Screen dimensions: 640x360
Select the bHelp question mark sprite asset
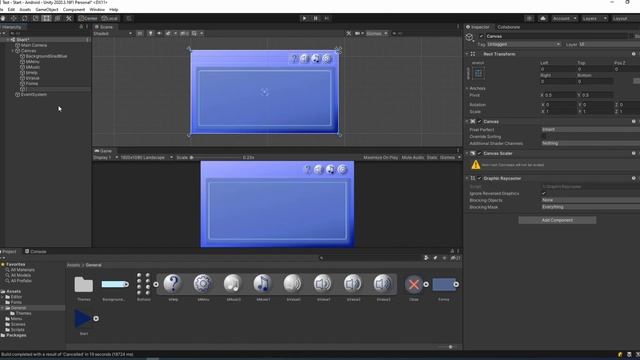[x=173, y=284]
